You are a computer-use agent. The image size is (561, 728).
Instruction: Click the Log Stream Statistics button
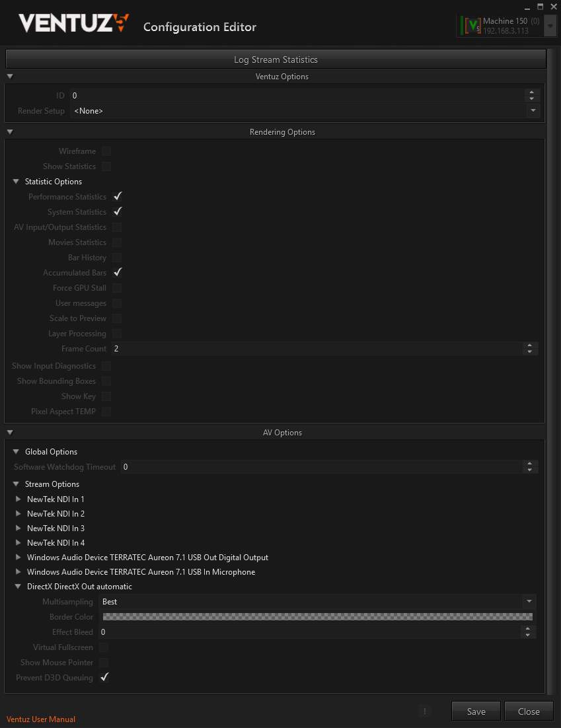(x=276, y=59)
